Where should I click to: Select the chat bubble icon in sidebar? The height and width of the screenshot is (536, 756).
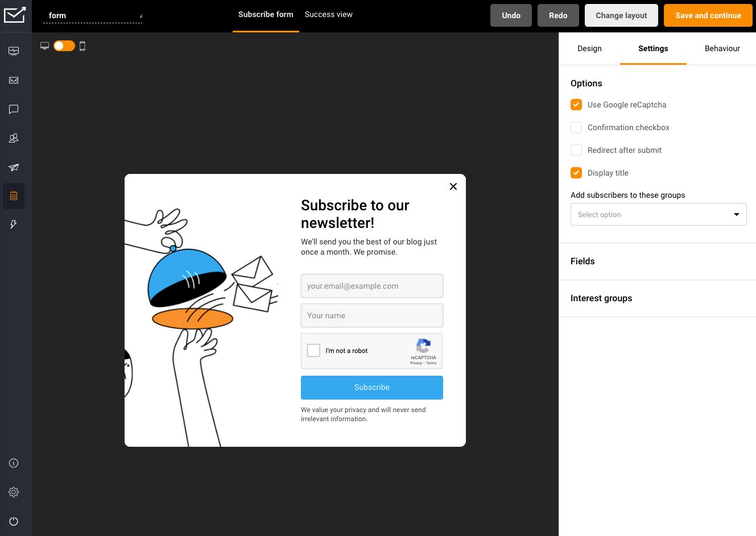pos(14,109)
